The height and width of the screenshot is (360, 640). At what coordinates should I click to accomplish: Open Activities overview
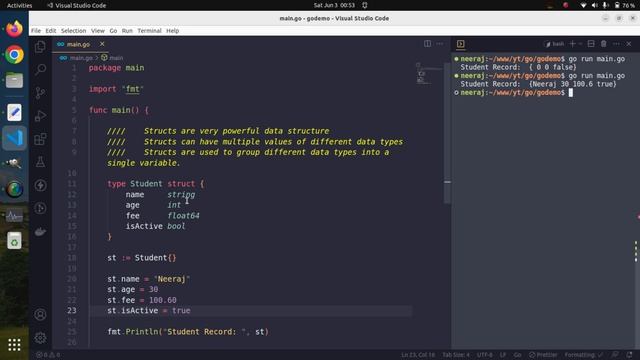(x=20, y=5)
